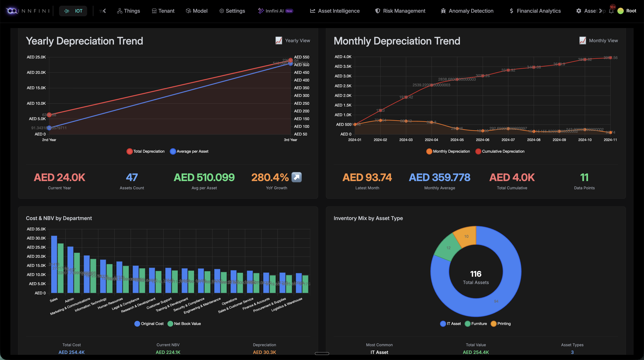Image resolution: width=644 pixels, height=360 pixels.
Task: Click the AED 30.3K Depreciation value
Action: [x=265, y=352]
